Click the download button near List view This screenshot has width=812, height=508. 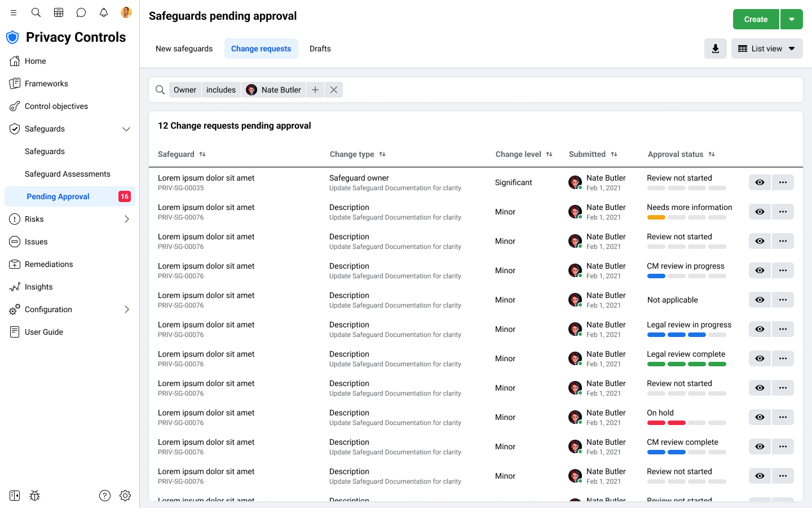715,49
